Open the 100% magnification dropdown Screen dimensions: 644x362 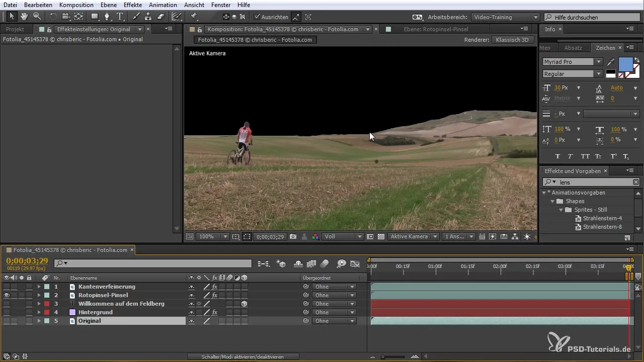pos(212,236)
